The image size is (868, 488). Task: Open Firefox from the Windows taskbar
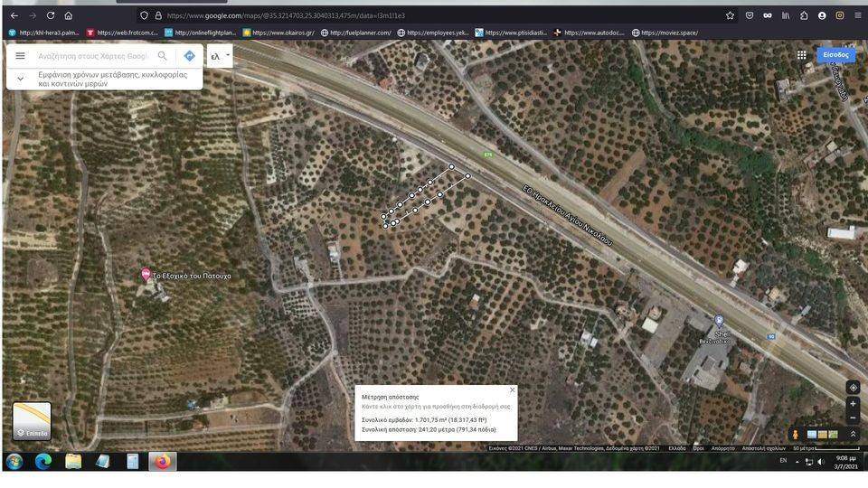[x=162, y=462]
